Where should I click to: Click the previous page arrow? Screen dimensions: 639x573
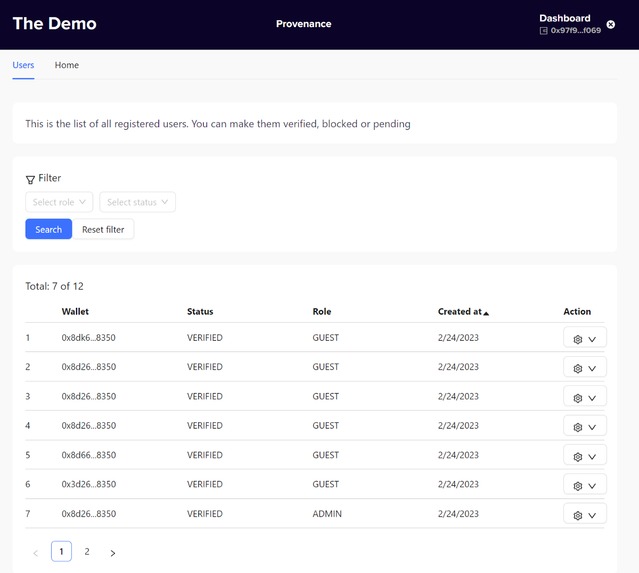[35, 553]
